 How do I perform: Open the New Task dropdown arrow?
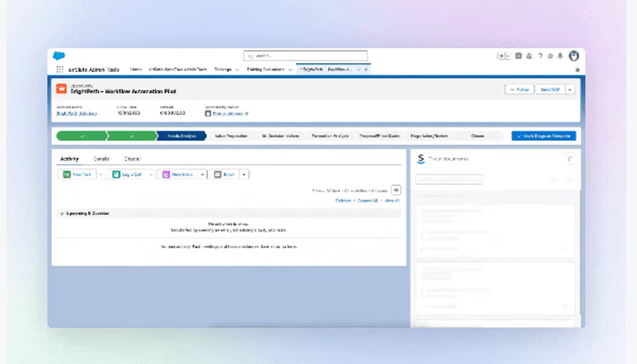click(101, 174)
